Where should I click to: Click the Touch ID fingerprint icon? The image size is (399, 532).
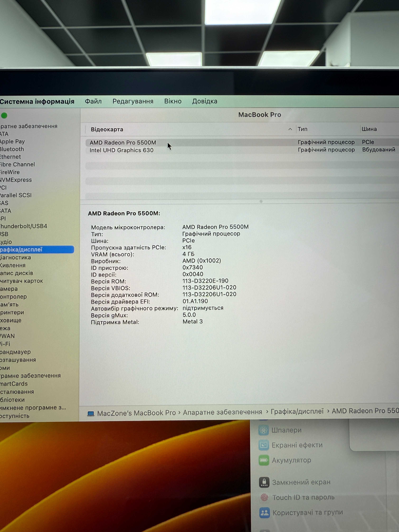coord(264,497)
